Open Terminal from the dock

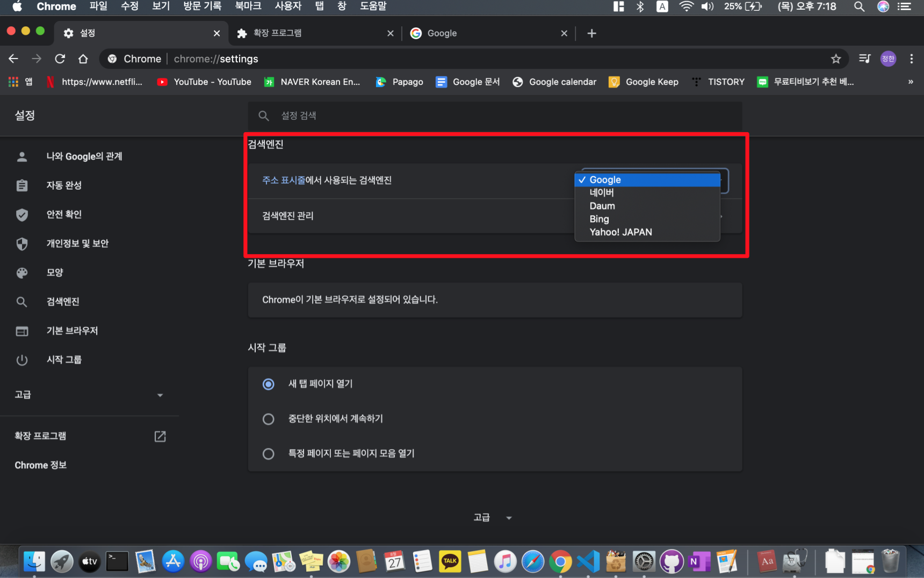pyautogui.click(x=117, y=561)
